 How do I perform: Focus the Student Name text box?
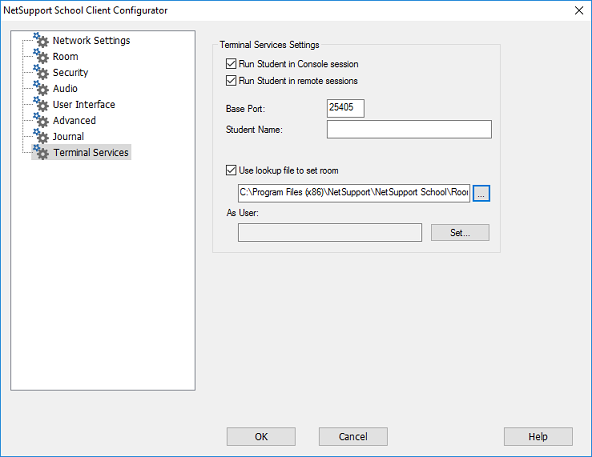click(x=409, y=129)
